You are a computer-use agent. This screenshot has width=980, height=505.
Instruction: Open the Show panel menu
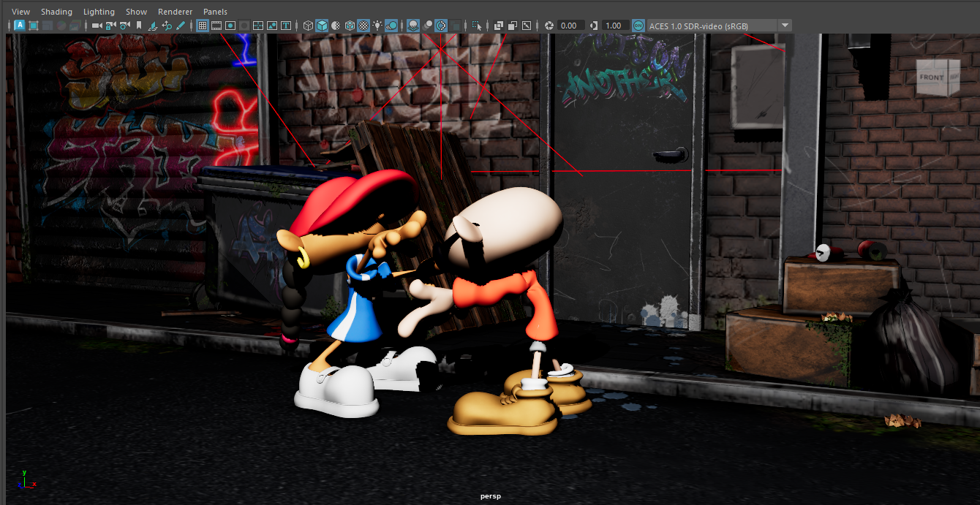[x=136, y=12]
